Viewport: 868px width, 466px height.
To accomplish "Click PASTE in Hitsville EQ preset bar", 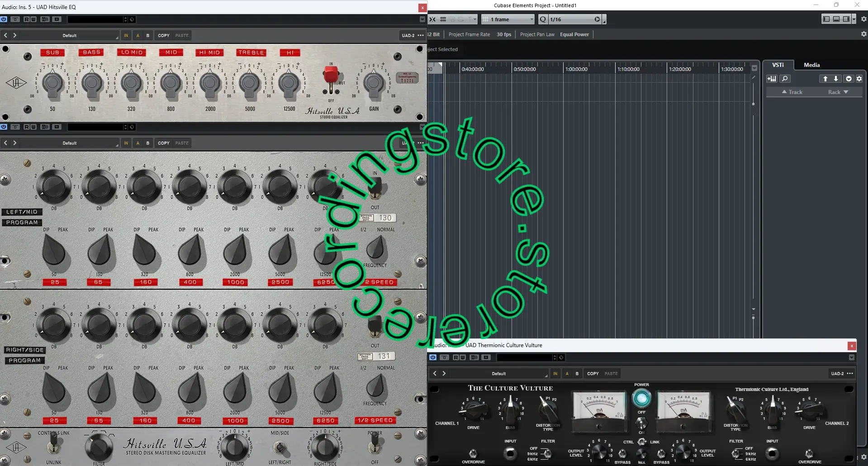I will click(182, 35).
